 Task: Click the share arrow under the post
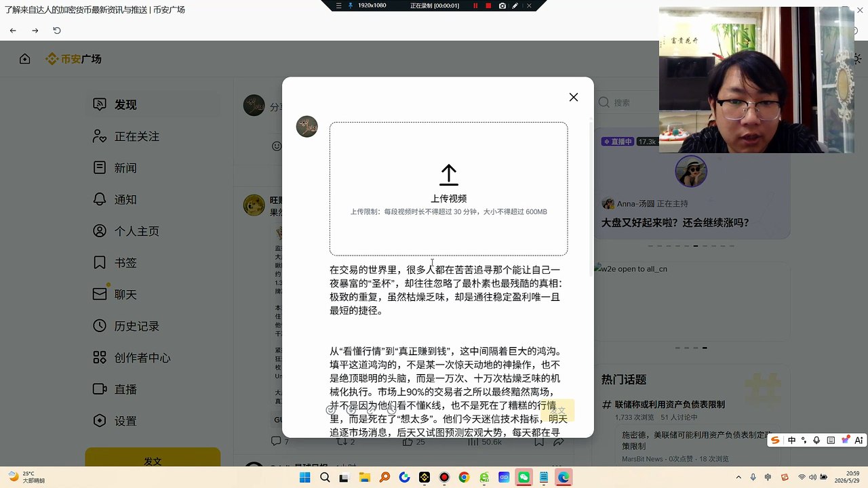click(559, 442)
